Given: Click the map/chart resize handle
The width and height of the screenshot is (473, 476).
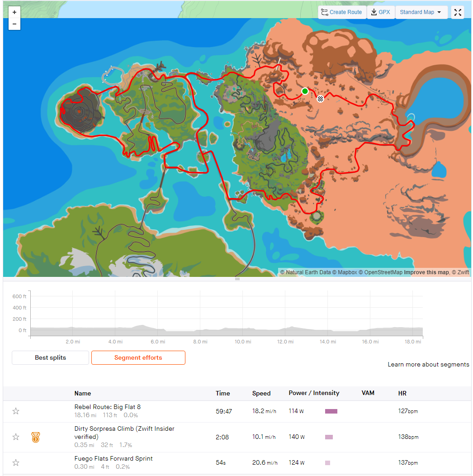Looking at the screenshot, I should point(237,279).
